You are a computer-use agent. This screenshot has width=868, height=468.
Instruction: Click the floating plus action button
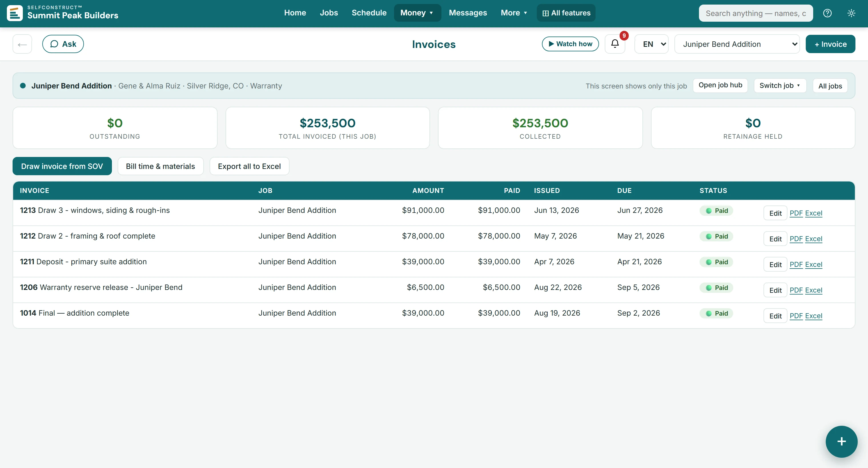841,441
